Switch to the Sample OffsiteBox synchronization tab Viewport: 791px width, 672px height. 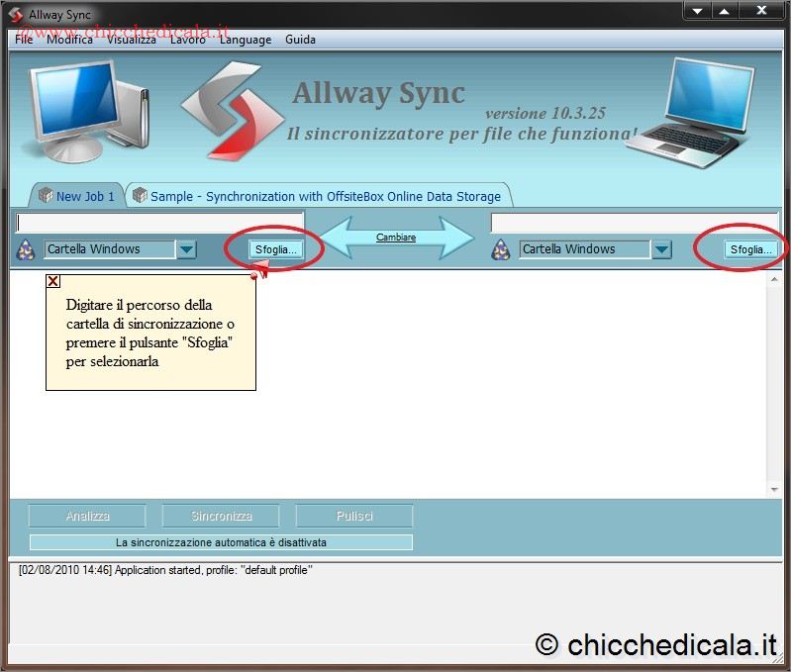click(325, 196)
